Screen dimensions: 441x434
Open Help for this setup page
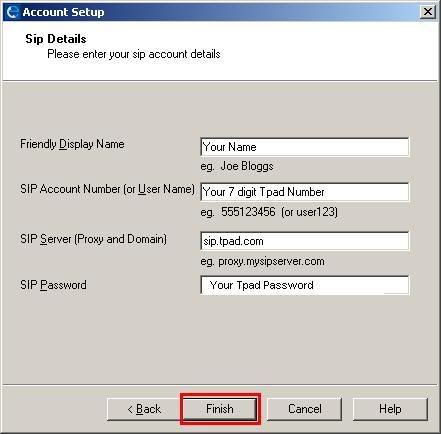[x=390, y=409]
